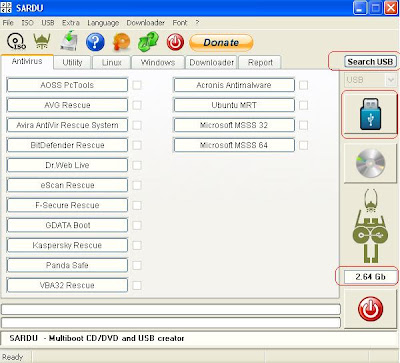Click the large red power button at bottom right

tap(370, 309)
